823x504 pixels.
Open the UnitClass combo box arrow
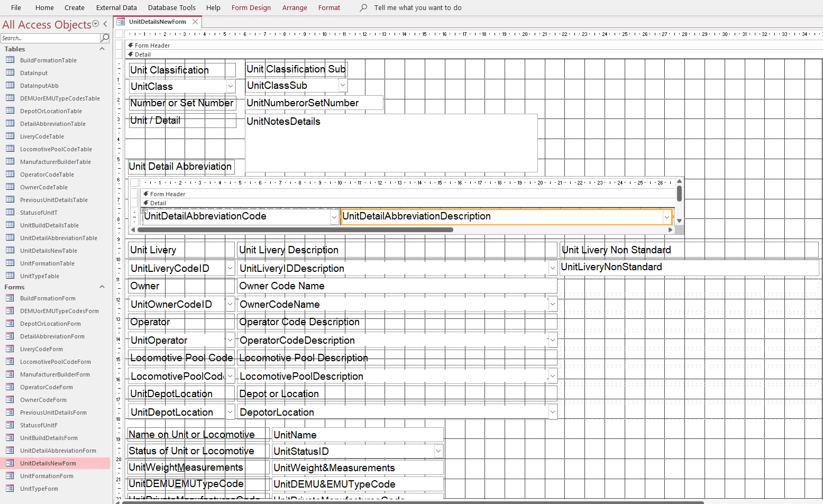[231, 86]
